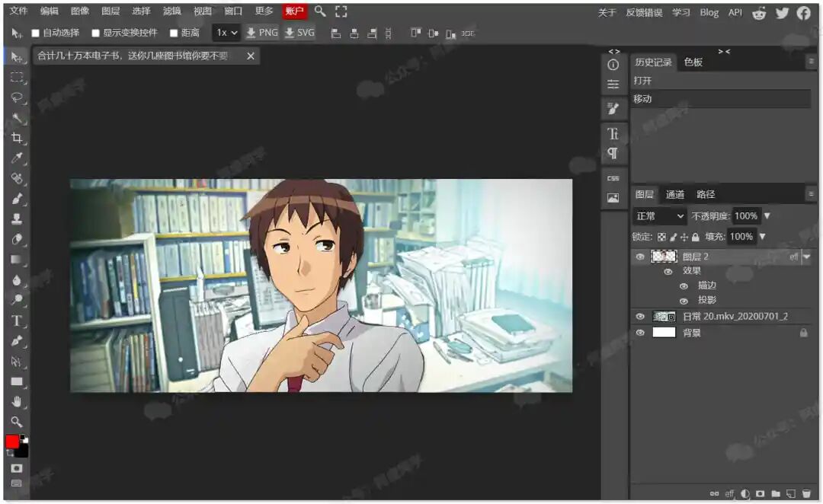Switch to the 色板 tab
Viewport: 823px width, 504px height.
(x=693, y=62)
